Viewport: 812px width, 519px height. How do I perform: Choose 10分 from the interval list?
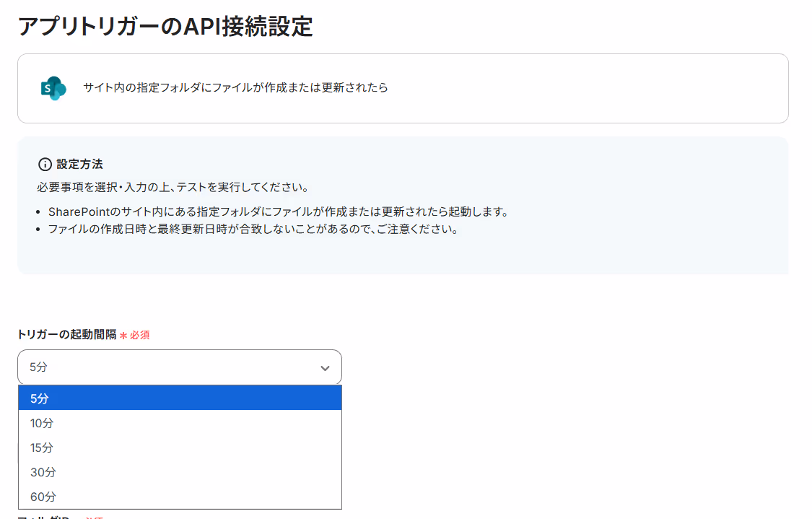(180, 423)
